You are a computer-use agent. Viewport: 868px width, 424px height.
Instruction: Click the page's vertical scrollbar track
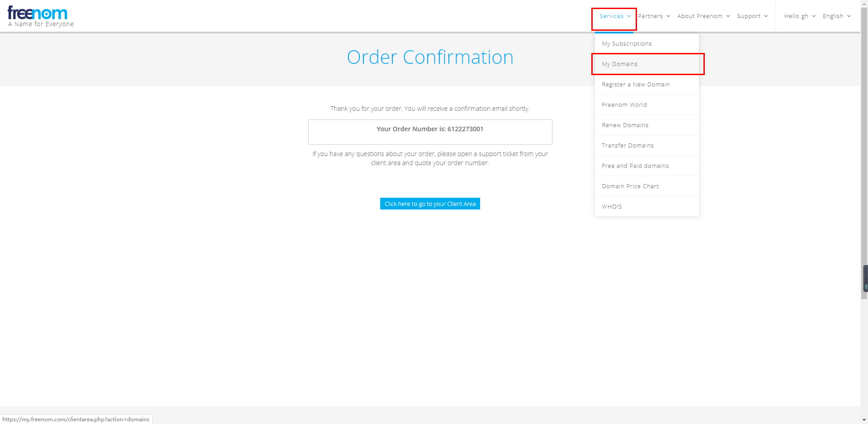[864, 353]
